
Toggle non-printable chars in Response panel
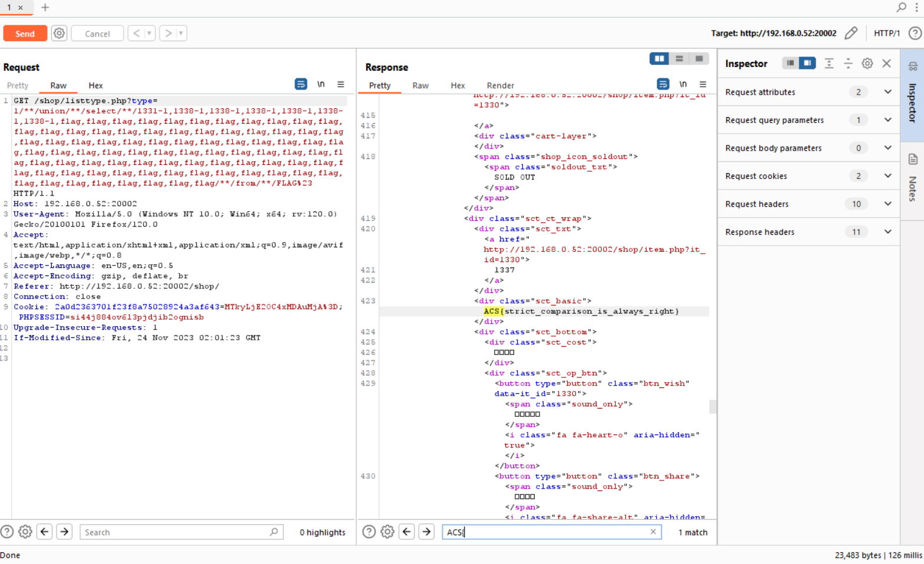click(683, 84)
